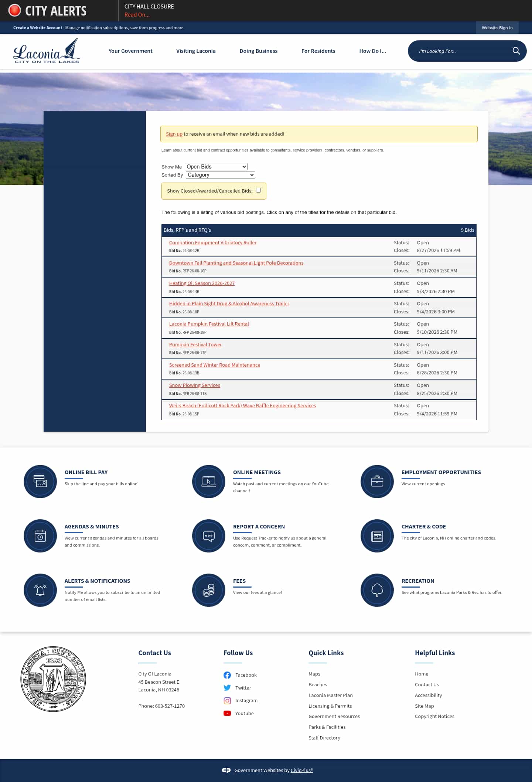532x782 pixels.
Task: Click the Fees heading
Action: coord(239,581)
